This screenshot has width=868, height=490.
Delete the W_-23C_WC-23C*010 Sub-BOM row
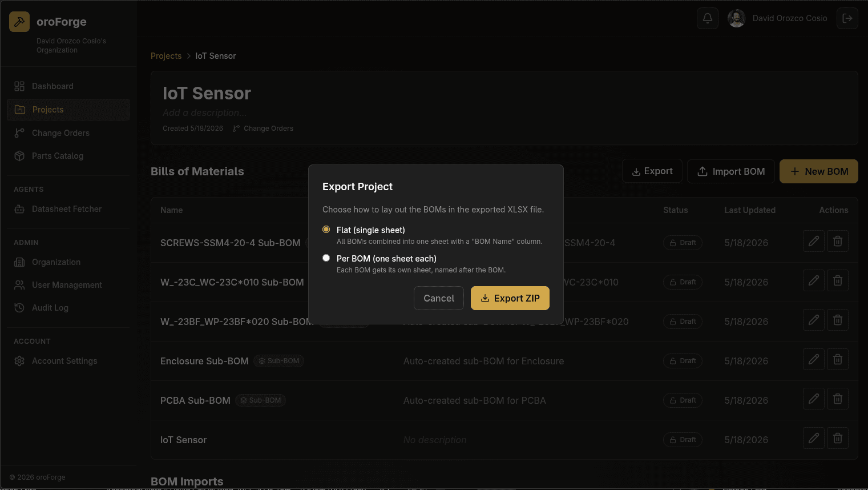click(x=838, y=280)
